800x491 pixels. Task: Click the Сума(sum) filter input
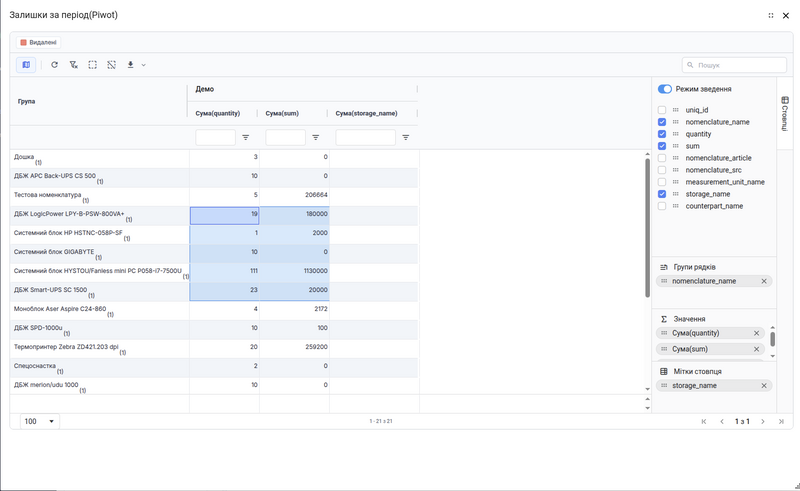pos(285,137)
